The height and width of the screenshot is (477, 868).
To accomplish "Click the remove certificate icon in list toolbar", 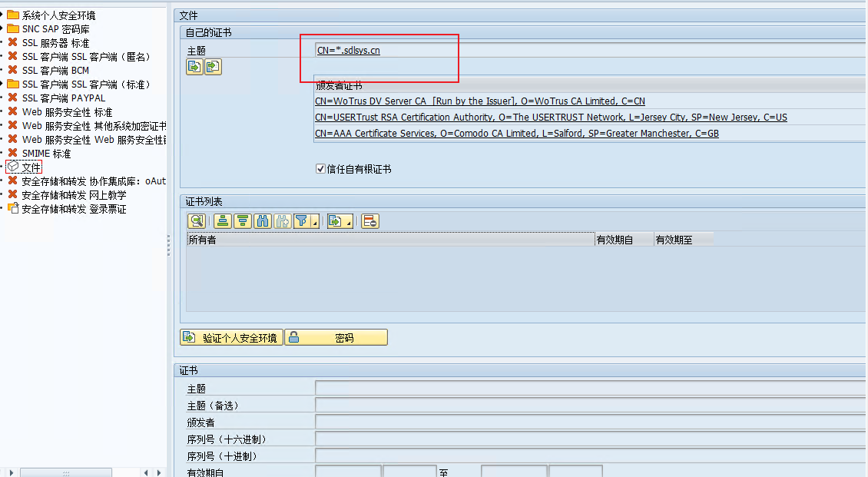I will coord(370,221).
